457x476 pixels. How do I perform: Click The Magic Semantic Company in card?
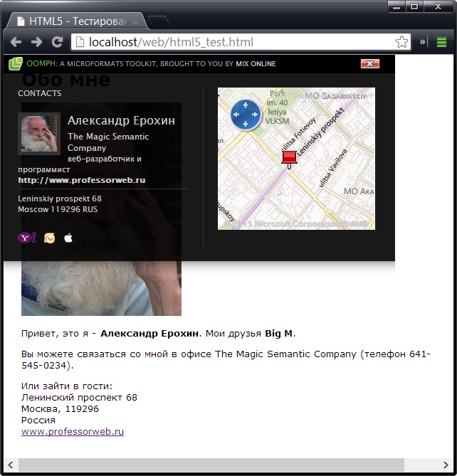tap(108, 142)
